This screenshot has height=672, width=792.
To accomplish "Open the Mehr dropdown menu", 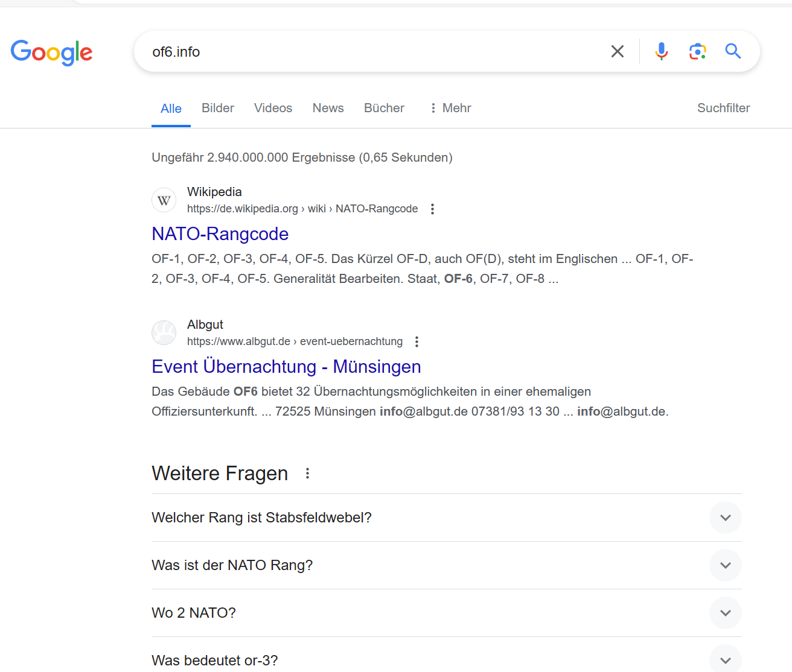I will 450,108.
